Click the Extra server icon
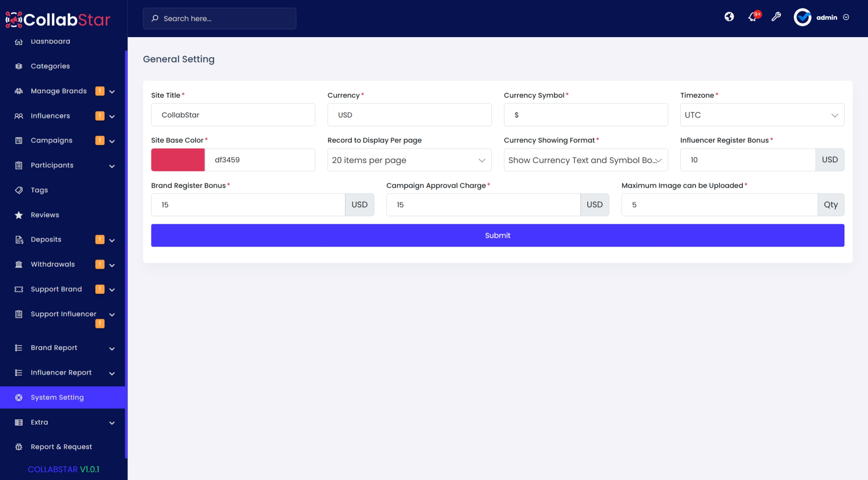 tap(19, 422)
